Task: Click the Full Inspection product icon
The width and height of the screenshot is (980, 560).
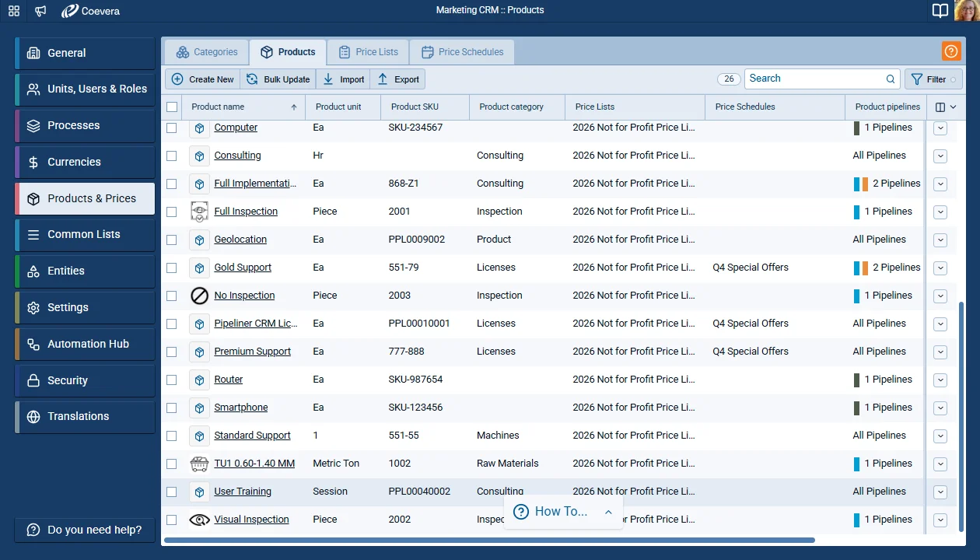Action: [x=199, y=212]
